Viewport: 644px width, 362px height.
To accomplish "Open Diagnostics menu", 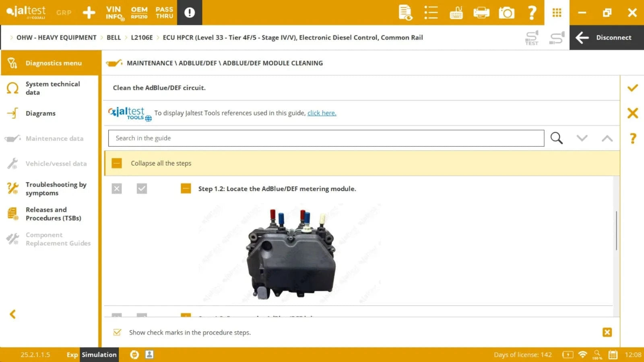I will click(x=51, y=63).
